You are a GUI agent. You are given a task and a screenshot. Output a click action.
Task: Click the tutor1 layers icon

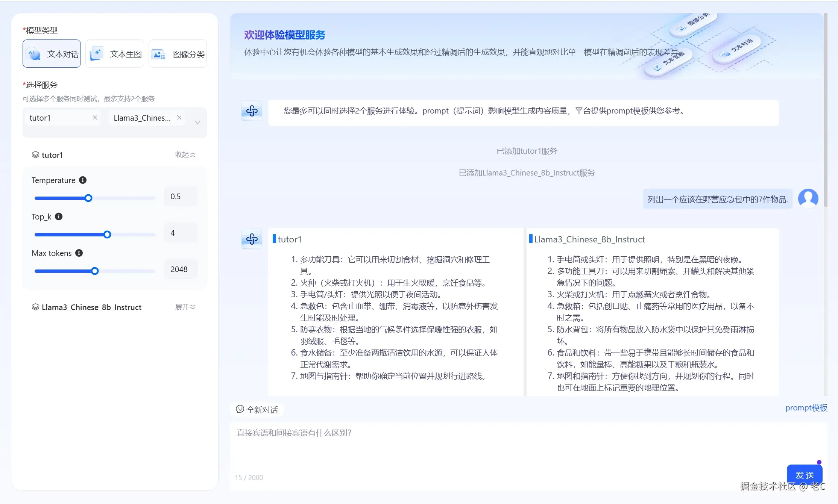coord(35,155)
